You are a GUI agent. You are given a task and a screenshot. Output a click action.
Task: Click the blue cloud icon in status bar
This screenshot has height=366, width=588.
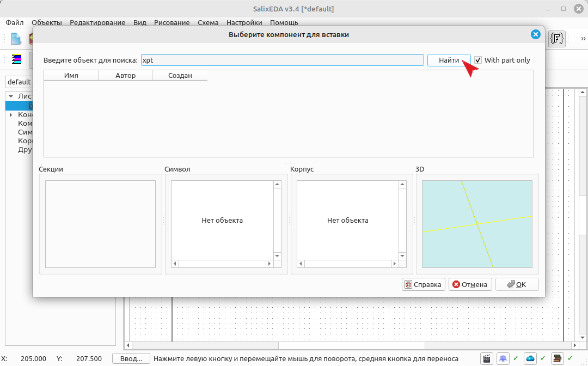pyautogui.click(x=530, y=358)
